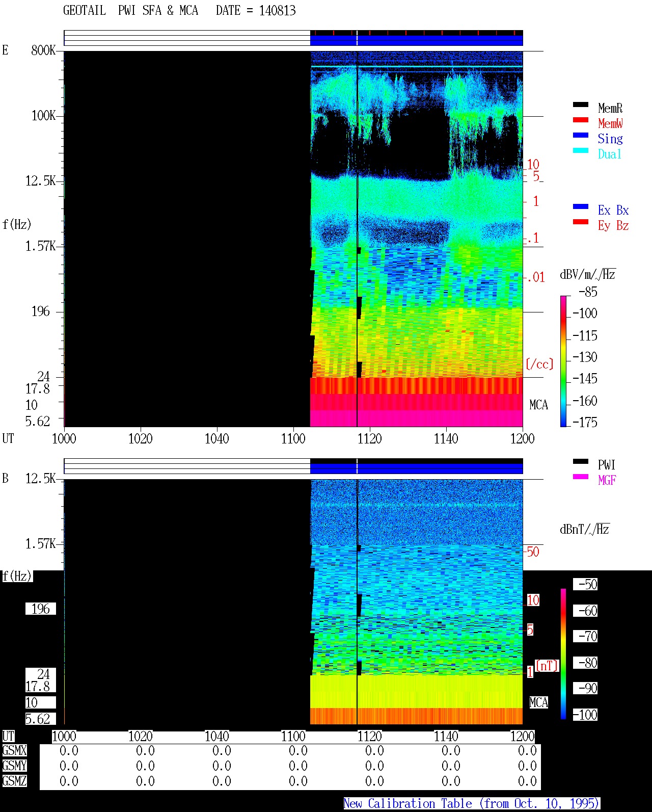The image size is (652, 812).
Task: Click the MemW legend label
Action: click(x=610, y=123)
